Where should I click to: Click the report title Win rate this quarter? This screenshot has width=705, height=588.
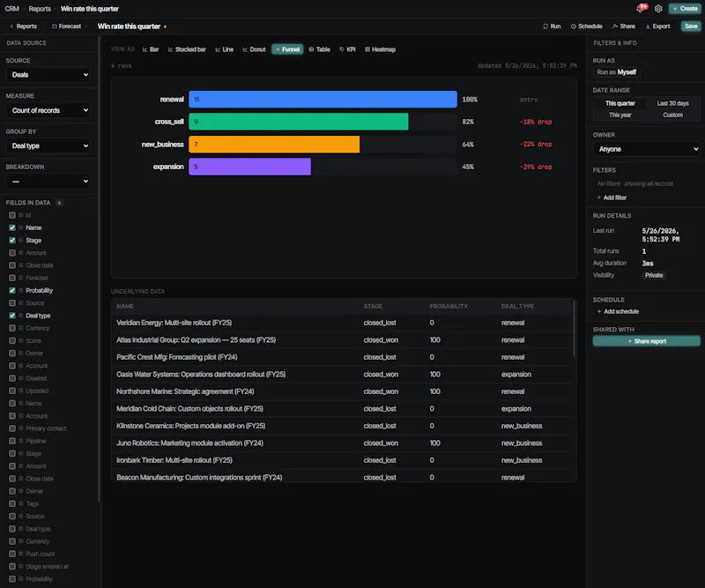click(129, 26)
